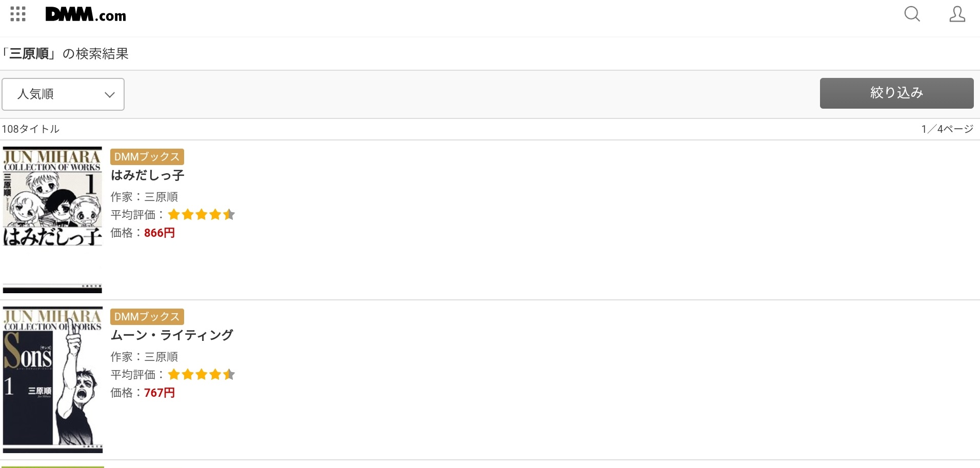The image size is (980, 468).
Task: Click the DMM.com logo
Action: [86, 14]
